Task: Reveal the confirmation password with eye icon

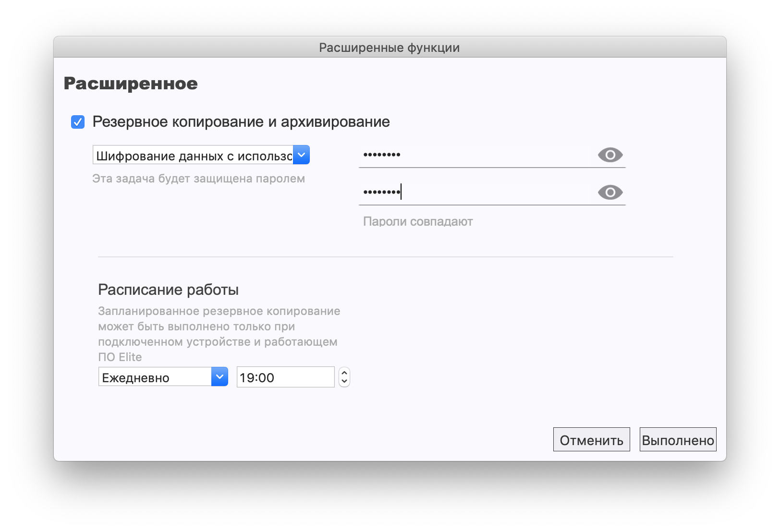Action: click(610, 193)
